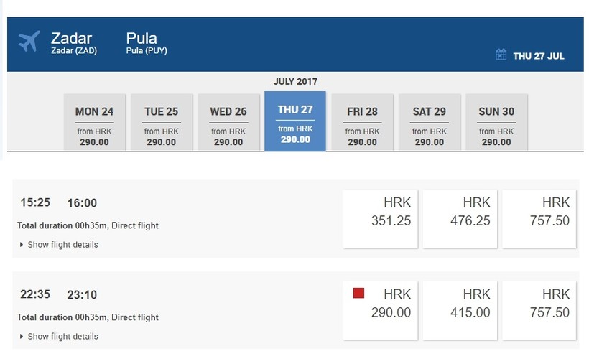
Task: Click the Zadar (ZAD) origin in the header
Action: 73,50
